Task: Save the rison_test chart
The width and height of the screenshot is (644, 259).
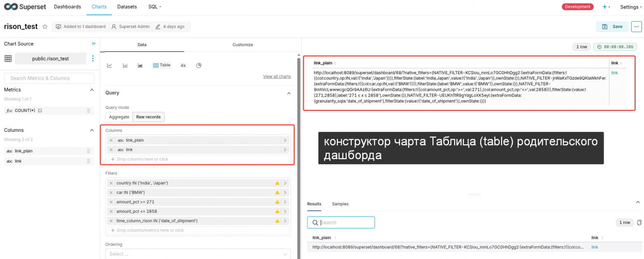Action: (x=612, y=26)
